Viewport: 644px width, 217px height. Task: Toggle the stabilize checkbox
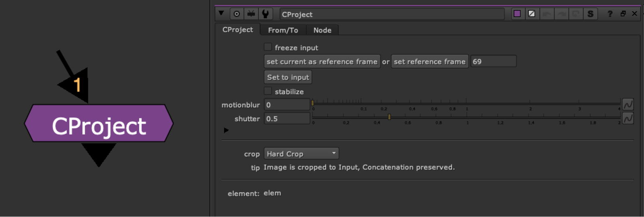268,91
